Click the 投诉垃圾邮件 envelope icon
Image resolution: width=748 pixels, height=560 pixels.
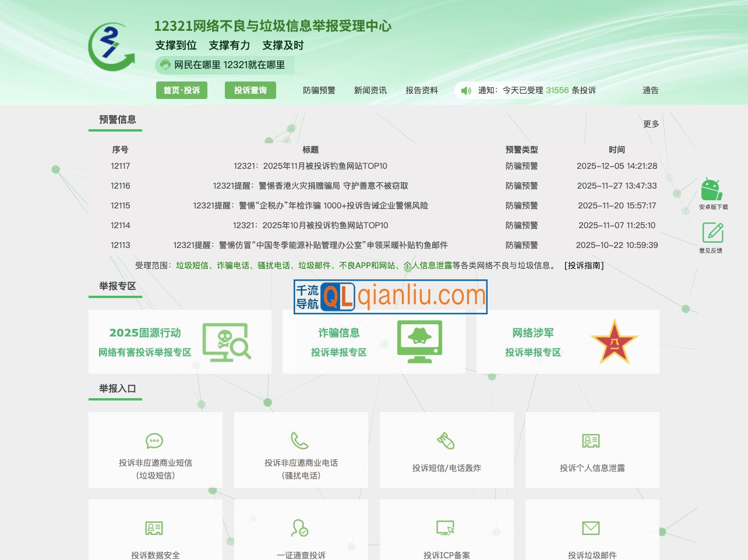[591, 528]
